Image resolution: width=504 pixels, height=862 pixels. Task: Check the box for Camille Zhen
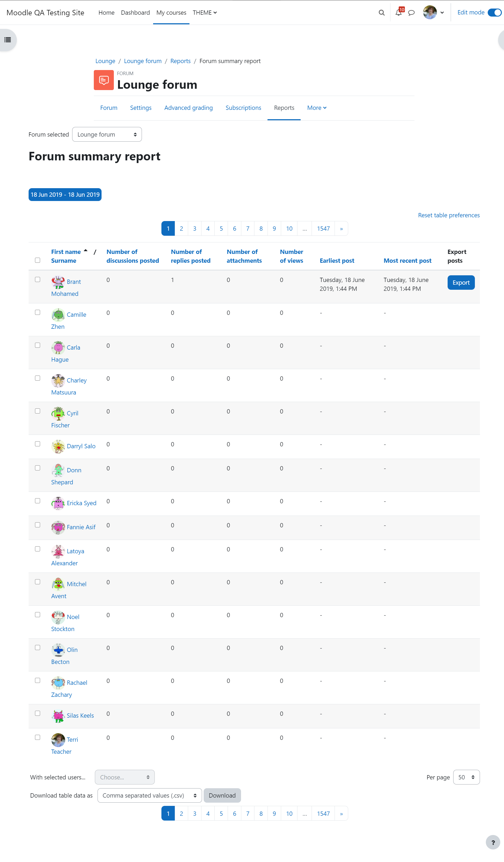(x=38, y=312)
